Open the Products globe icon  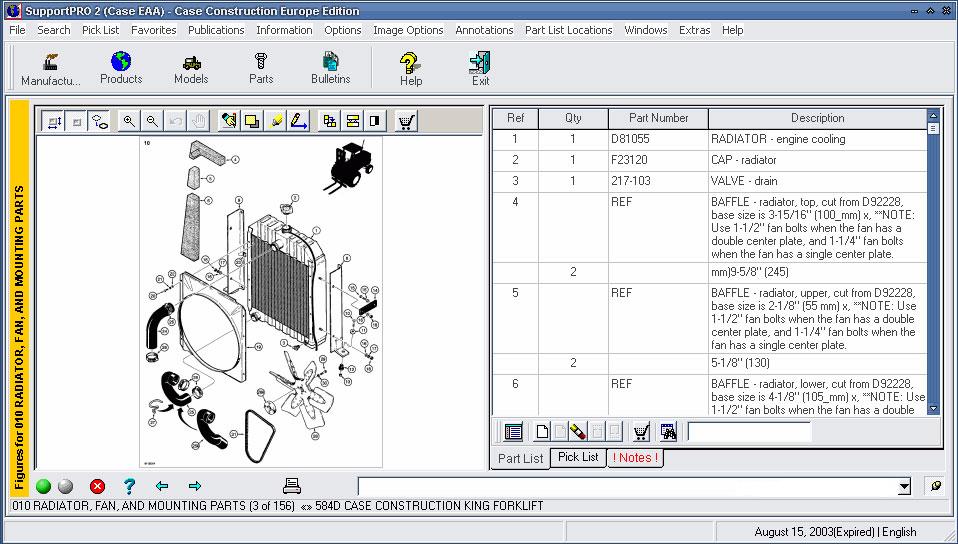coord(121,68)
